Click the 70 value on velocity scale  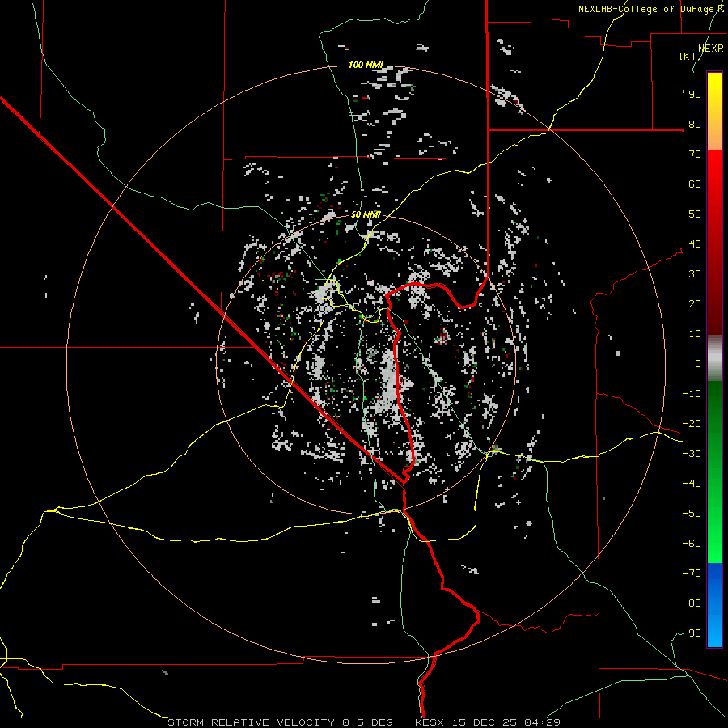click(x=695, y=154)
